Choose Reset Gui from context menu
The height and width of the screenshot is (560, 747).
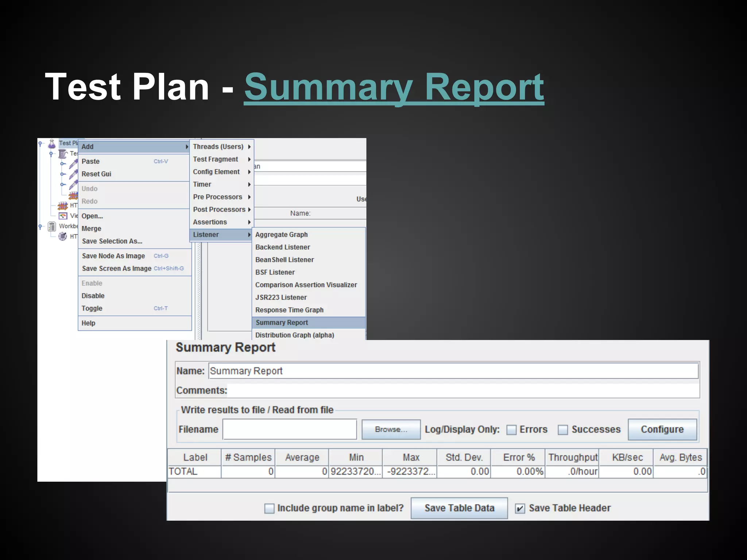coord(135,174)
